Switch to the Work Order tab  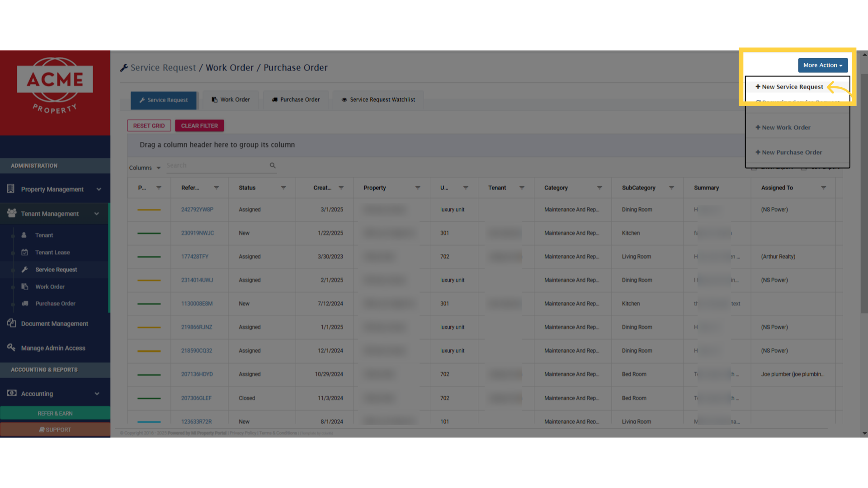pyautogui.click(x=231, y=99)
